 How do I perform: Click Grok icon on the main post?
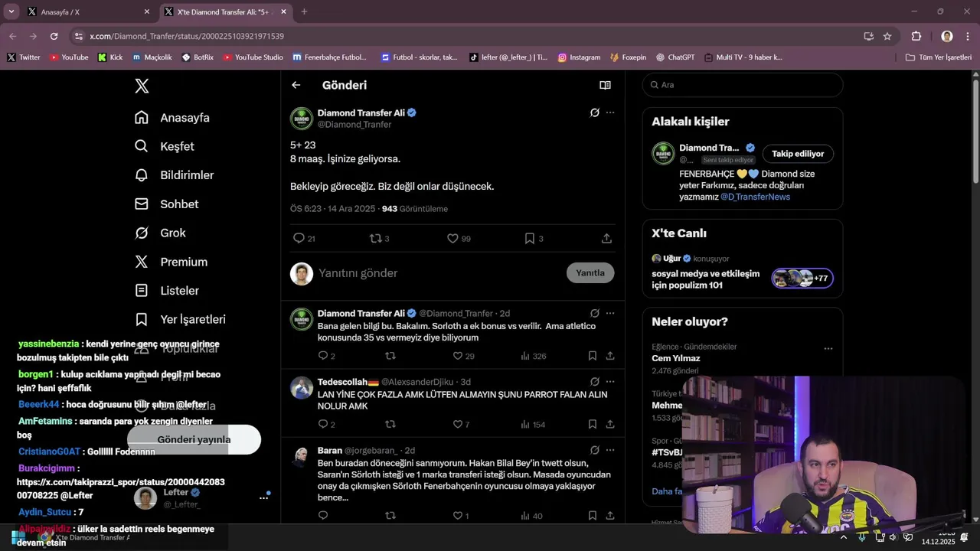coord(594,112)
